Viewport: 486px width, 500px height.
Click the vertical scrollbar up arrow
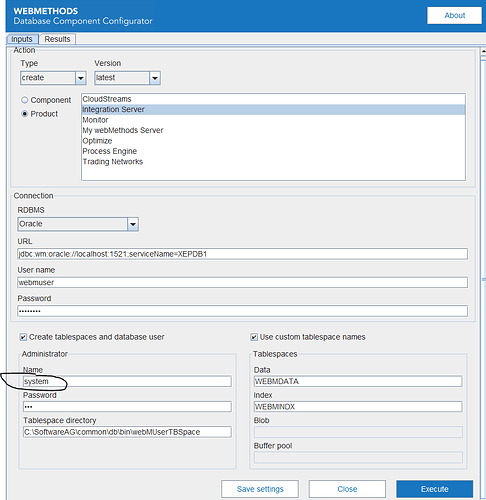coord(483,52)
